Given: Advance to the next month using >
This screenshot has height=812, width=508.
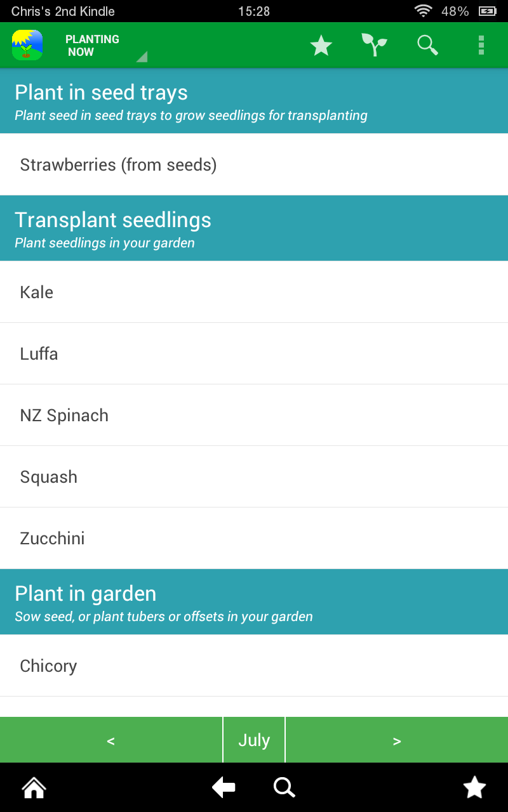Looking at the screenshot, I should (x=396, y=740).
